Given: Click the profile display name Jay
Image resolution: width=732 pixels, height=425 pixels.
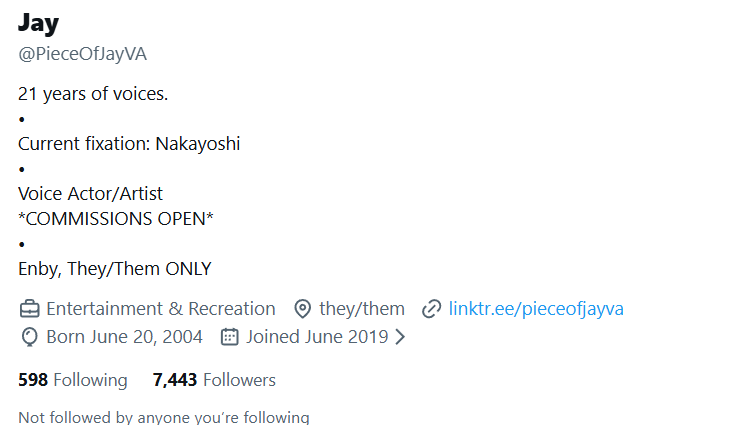Looking at the screenshot, I should (38, 22).
